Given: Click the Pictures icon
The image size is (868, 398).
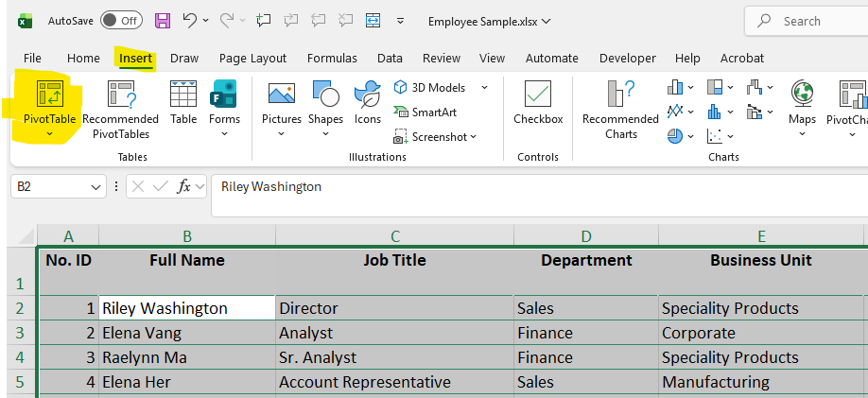Looking at the screenshot, I should tap(281, 95).
